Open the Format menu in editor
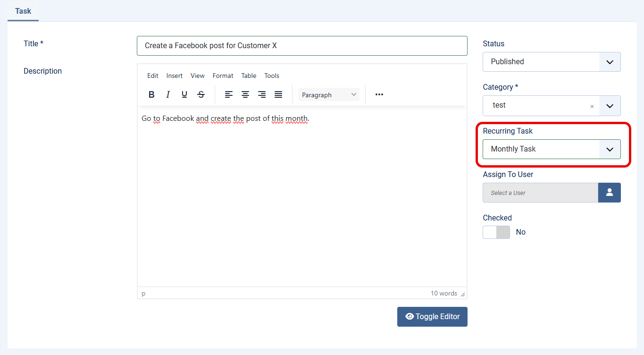Viewport: 644px width, 355px height. click(x=223, y=76)
